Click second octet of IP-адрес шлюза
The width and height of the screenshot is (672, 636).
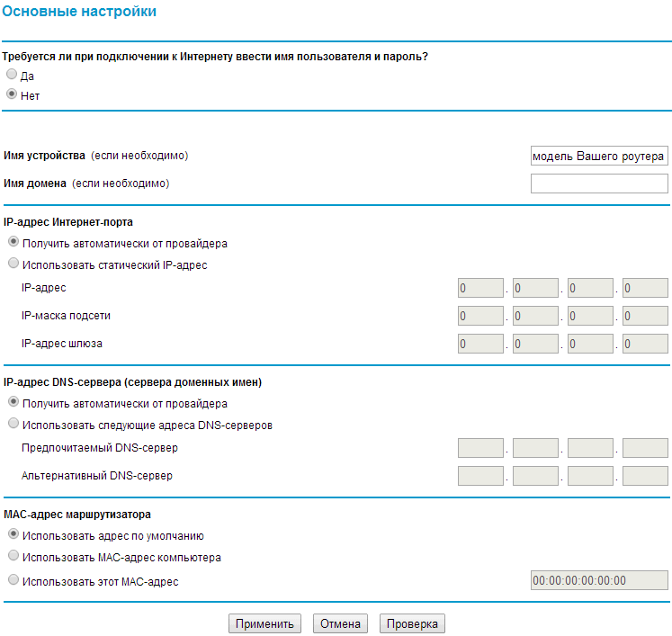[x=535, y=344]
